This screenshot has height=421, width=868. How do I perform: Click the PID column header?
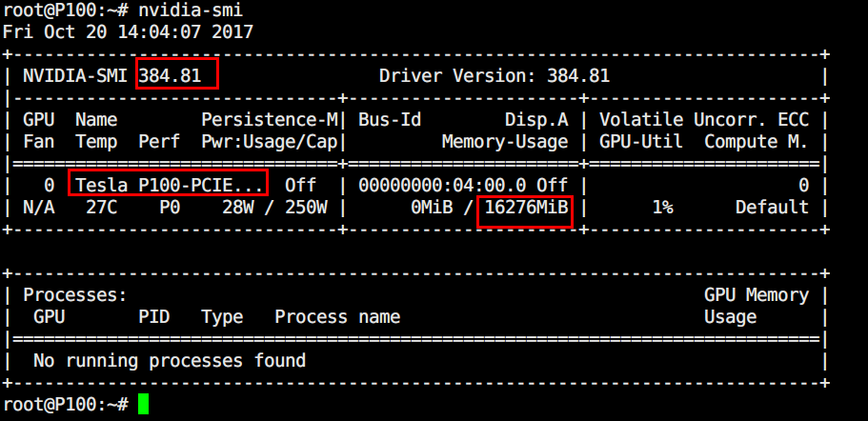pyautogui.click(x=154, y=317)
